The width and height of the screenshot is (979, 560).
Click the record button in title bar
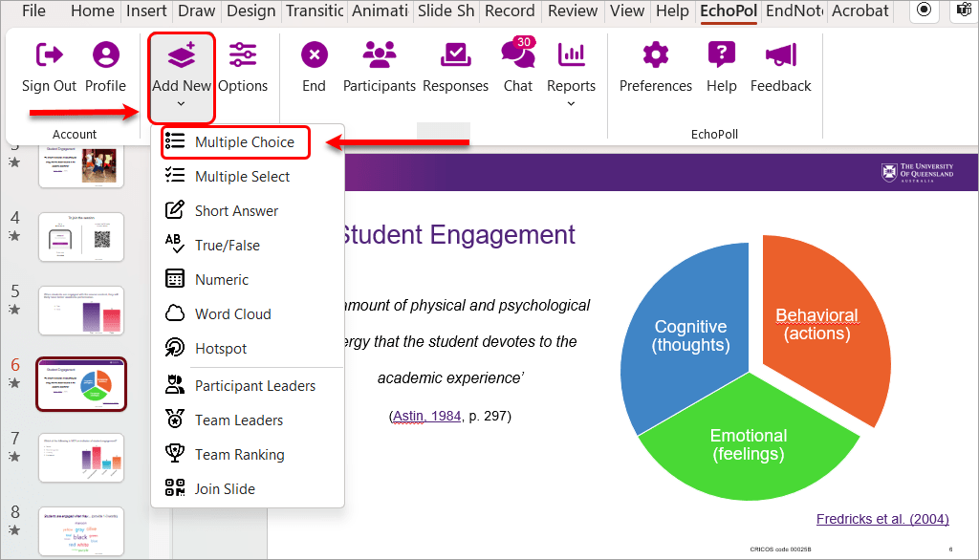tap(925, 10)
